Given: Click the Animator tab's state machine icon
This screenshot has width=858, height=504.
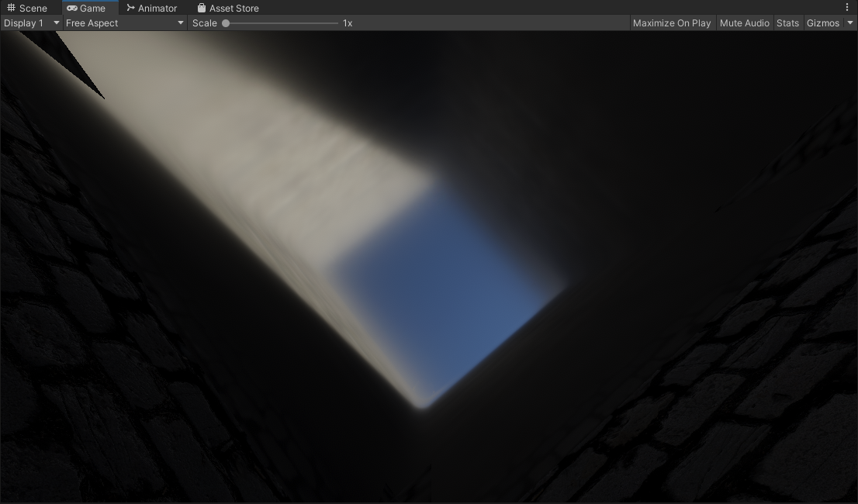Looking at the screenshot, I should (x=130, y=8).
